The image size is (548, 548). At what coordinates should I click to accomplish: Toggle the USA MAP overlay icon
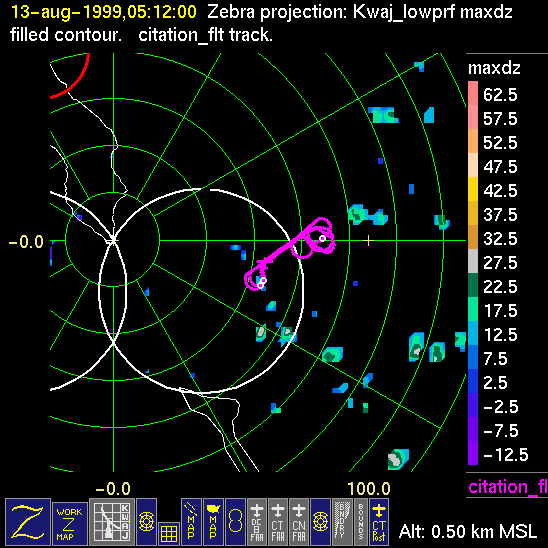click(213, 521)
